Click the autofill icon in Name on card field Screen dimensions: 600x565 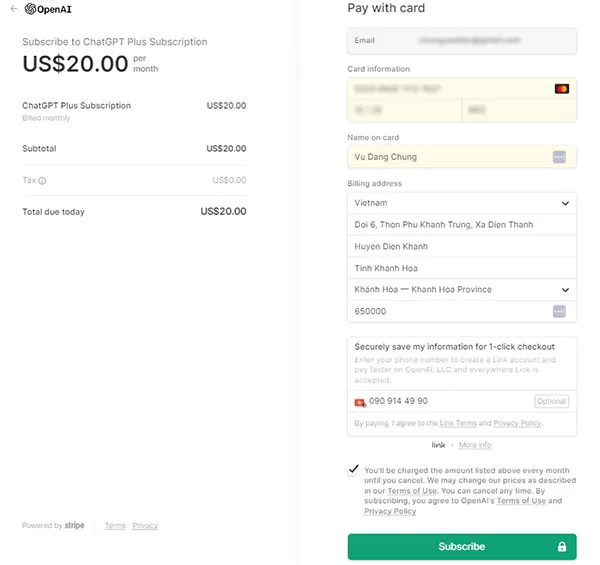click(559, 157)
